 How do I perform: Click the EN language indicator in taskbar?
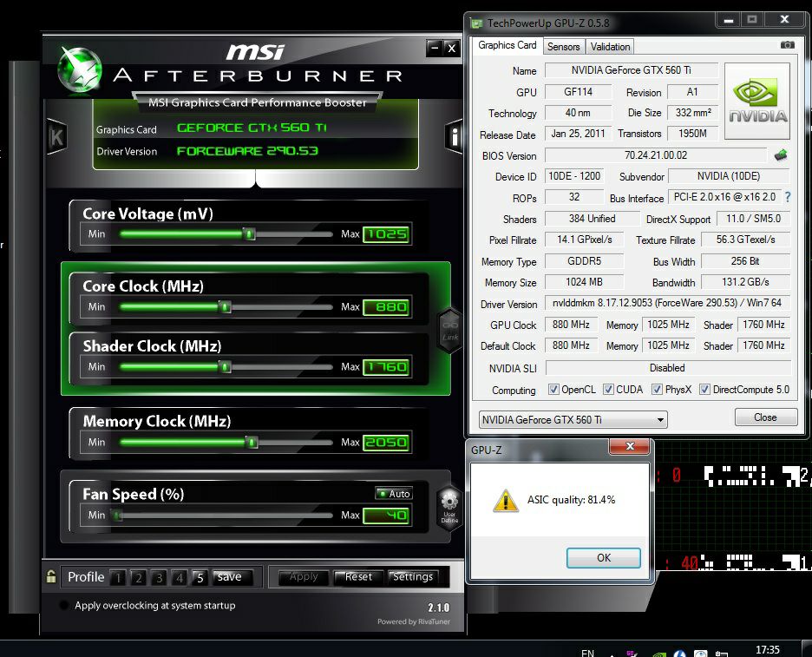[x=588, y=653]
